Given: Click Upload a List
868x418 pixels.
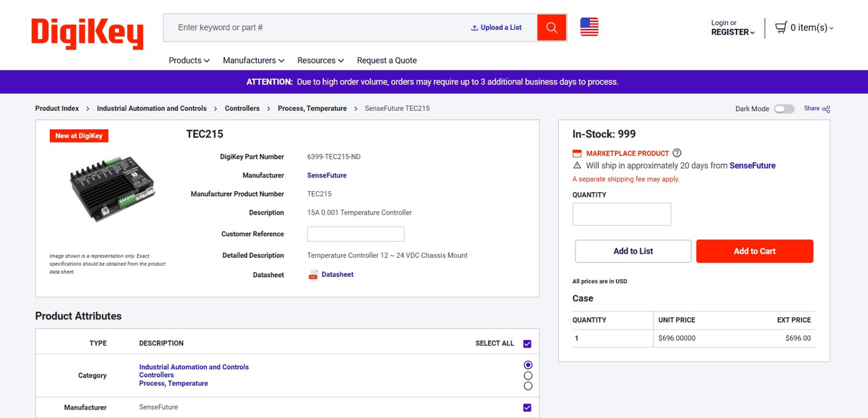Looking at the screenshot, I should 496,27.
